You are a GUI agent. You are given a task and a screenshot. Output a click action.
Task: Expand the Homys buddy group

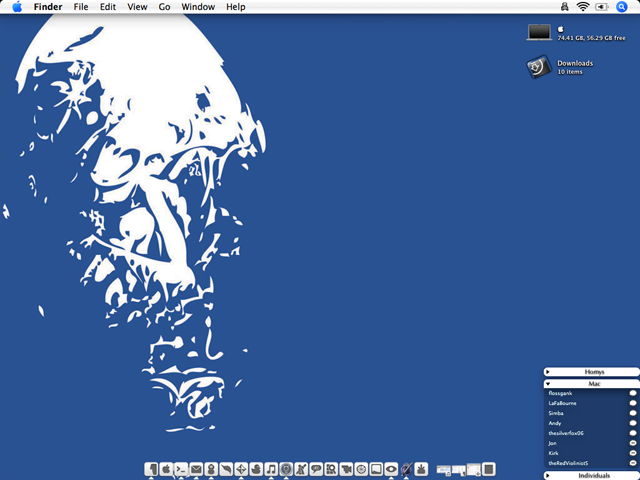tap(548, 372)
